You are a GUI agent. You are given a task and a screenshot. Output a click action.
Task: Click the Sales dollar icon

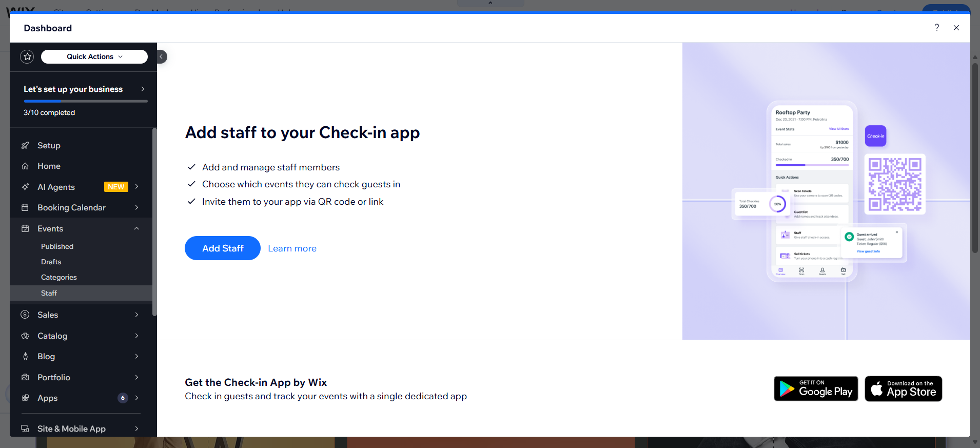[25, 315]
